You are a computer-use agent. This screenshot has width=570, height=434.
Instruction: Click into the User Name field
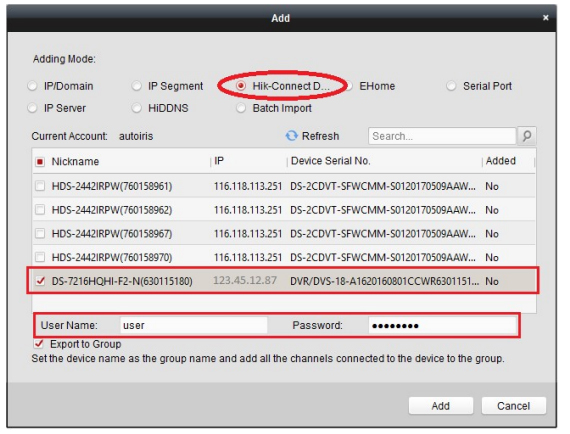point(194,325)
